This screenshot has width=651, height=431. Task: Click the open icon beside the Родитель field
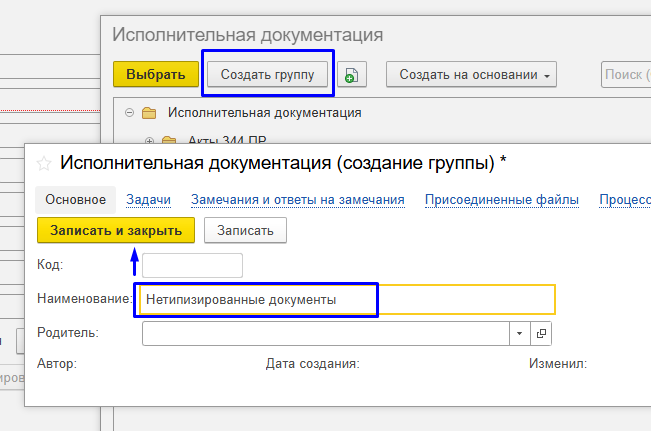tap(542, 333)
